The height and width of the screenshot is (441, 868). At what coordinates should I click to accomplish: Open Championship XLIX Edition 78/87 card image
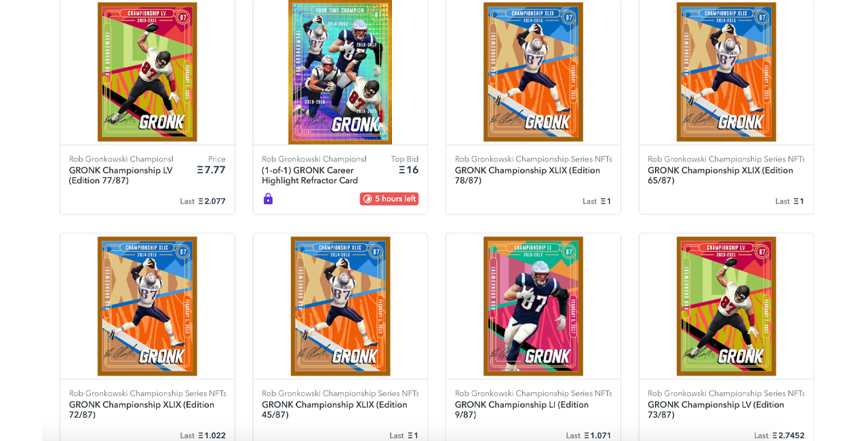(533, 71)
